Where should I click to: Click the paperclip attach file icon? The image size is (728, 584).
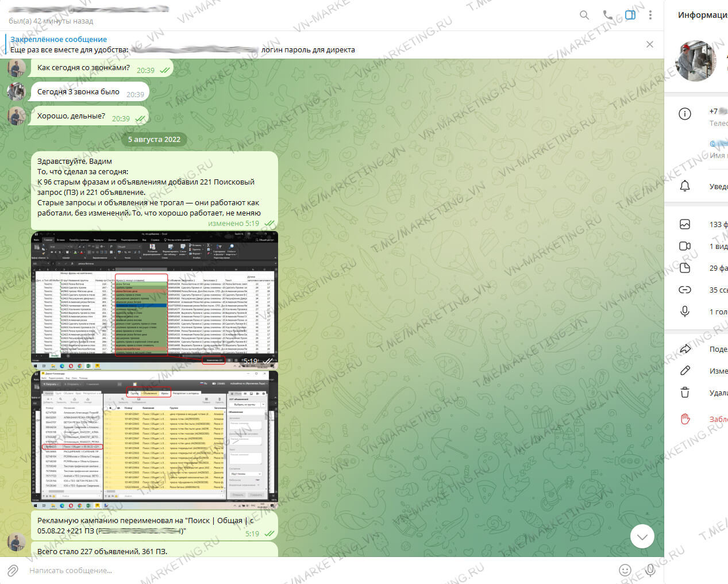13,570
